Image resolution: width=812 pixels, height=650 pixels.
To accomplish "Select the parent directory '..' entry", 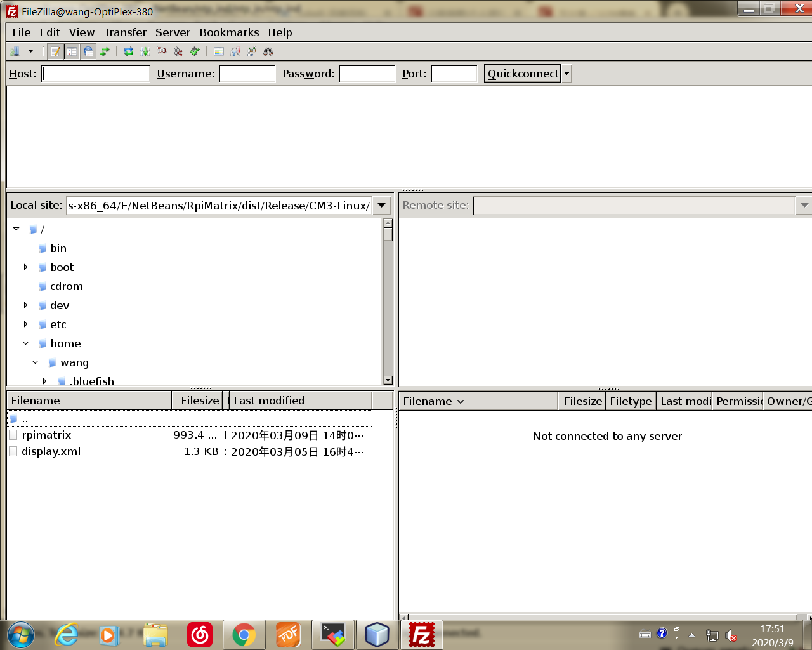I will point(190,418).
